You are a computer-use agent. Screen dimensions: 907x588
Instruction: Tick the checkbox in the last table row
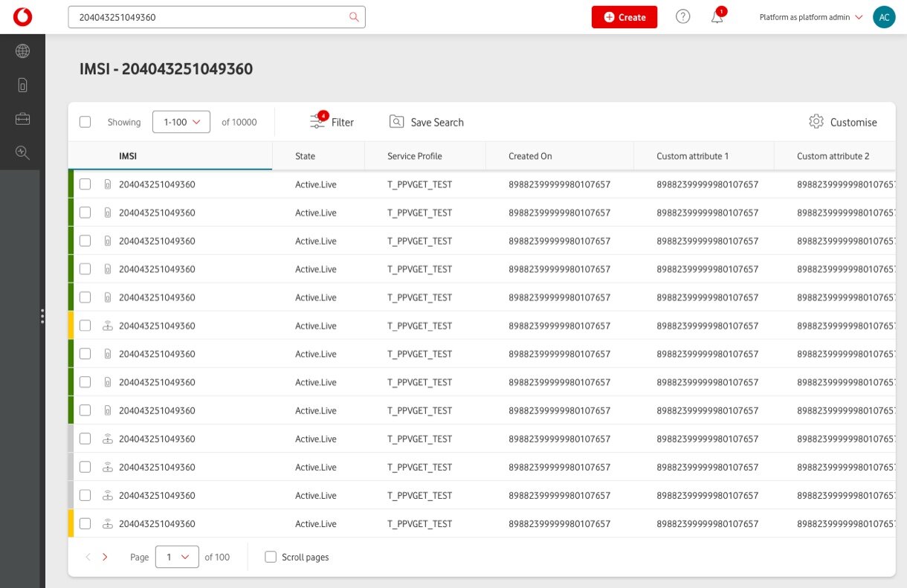tap(85, 523)
